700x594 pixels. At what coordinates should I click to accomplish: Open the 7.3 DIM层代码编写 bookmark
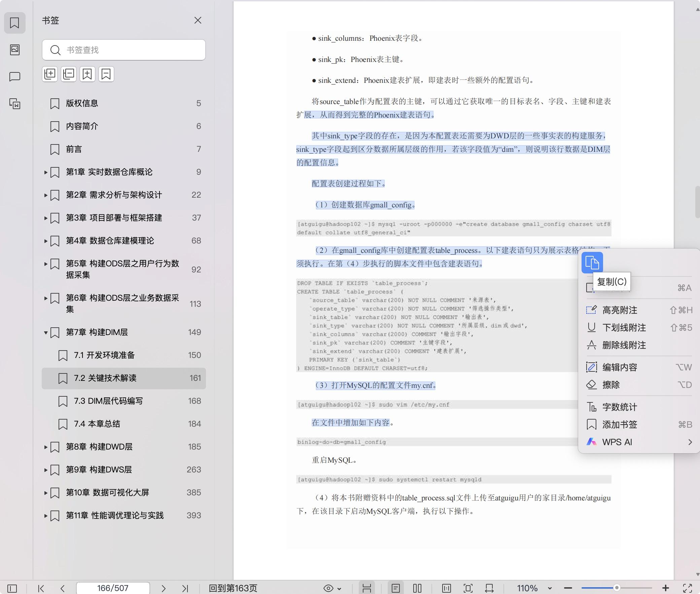(108, 401)
